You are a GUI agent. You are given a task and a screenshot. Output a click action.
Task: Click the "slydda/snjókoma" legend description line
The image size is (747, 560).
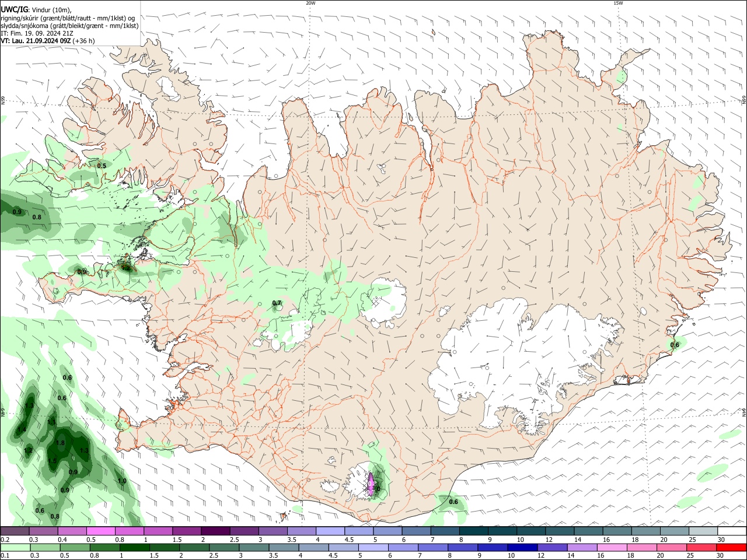69,26
